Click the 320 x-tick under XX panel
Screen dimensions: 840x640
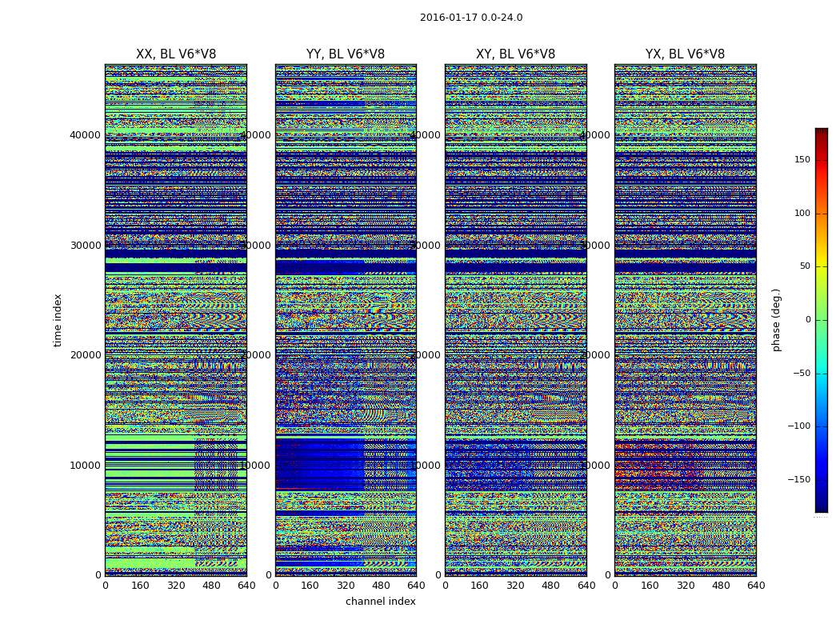pos(176,586)
